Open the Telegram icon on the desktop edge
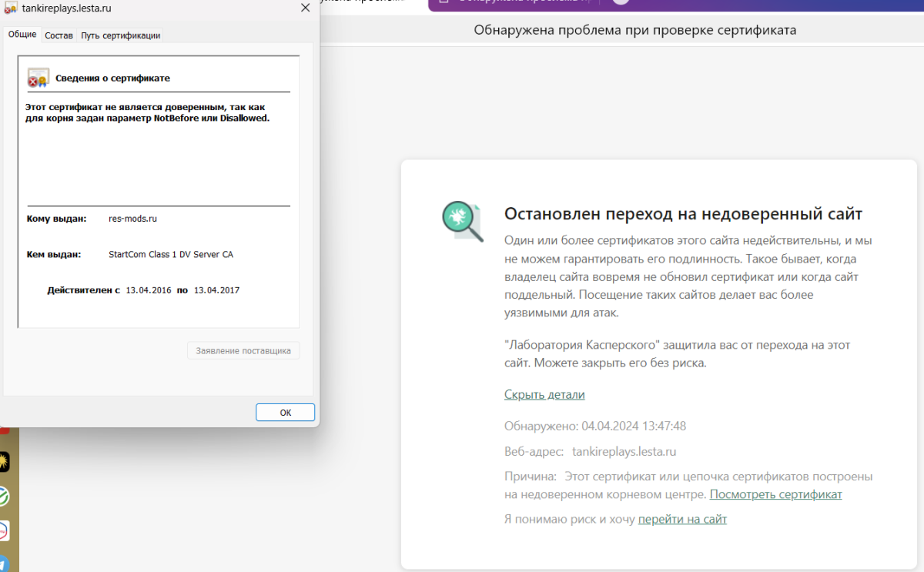 point(3,563)
